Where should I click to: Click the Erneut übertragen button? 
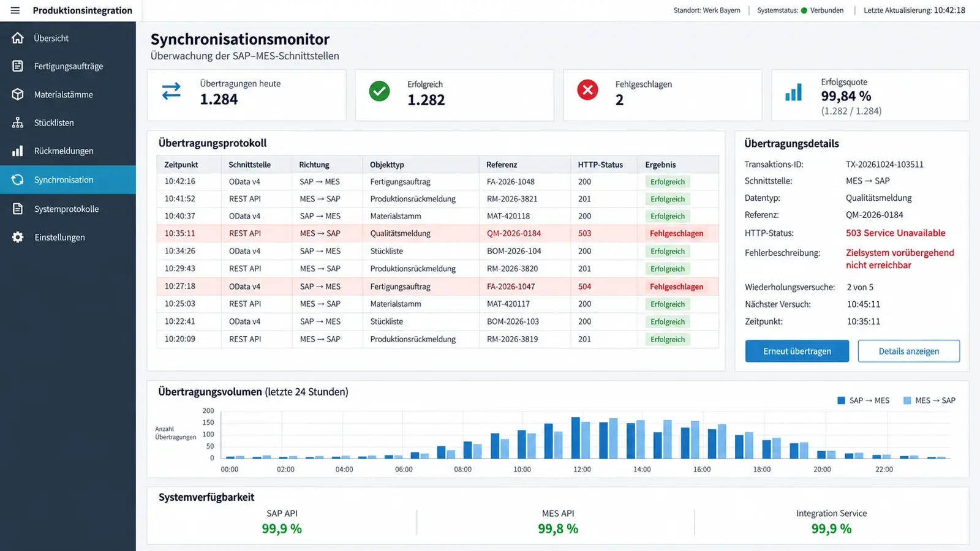pos(797,351)
